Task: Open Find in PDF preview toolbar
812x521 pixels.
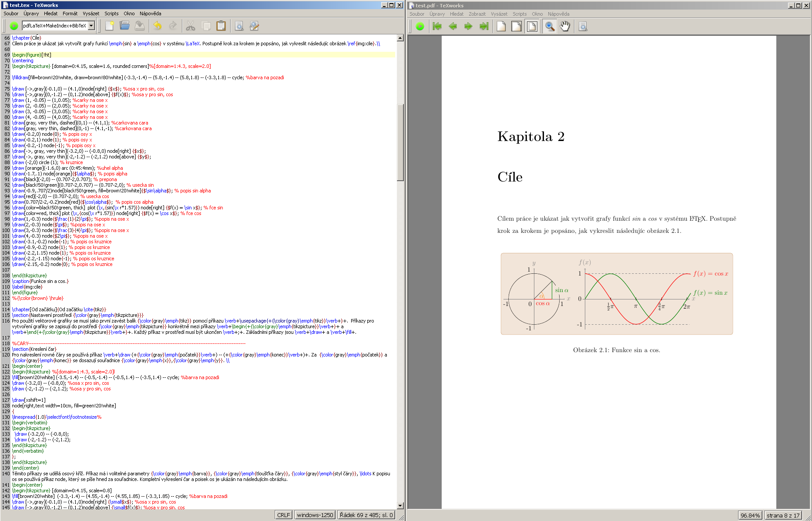Action: pyautogui.click(x=583, y=27)
